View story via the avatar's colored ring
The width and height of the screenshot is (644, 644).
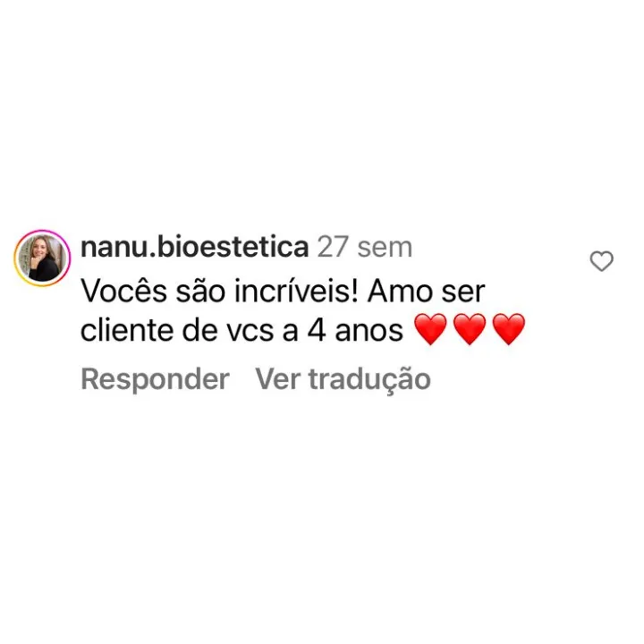(x=42, y=258)
